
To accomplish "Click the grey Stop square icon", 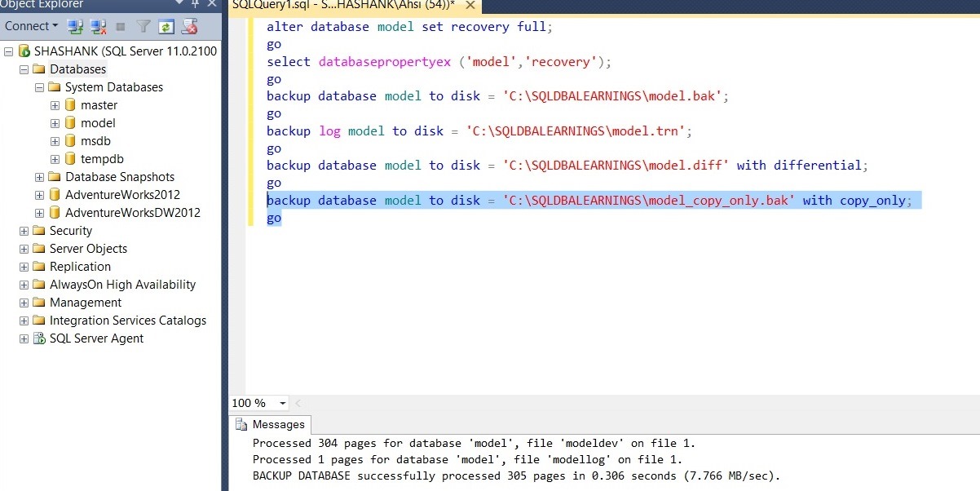I will point(121,26).
